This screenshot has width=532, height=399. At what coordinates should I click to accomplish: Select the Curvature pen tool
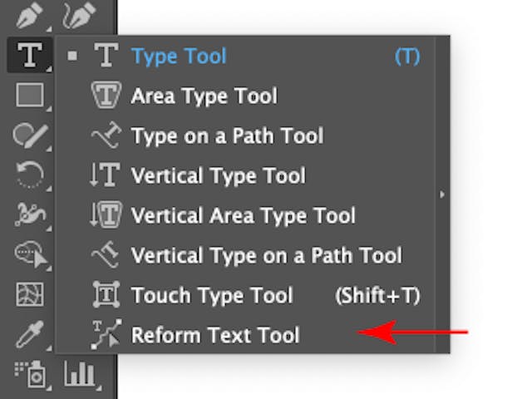coord(78,14)
